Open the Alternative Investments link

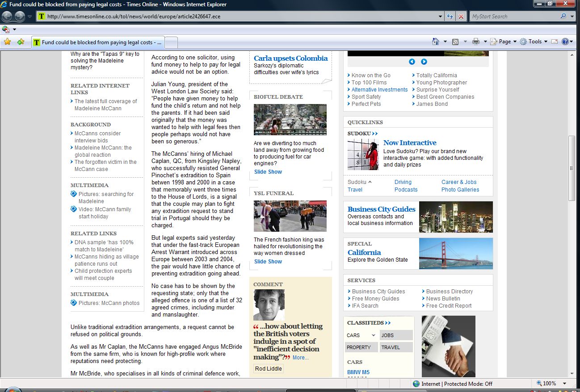click(379, 90)
